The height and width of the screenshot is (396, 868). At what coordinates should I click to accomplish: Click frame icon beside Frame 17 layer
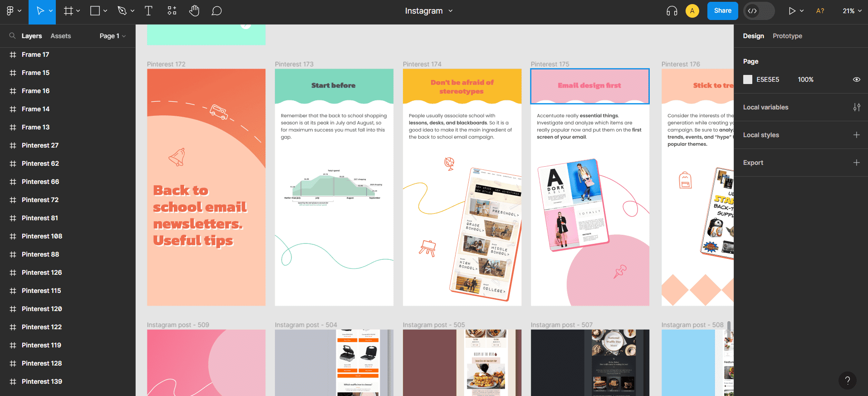pos(13,54)
